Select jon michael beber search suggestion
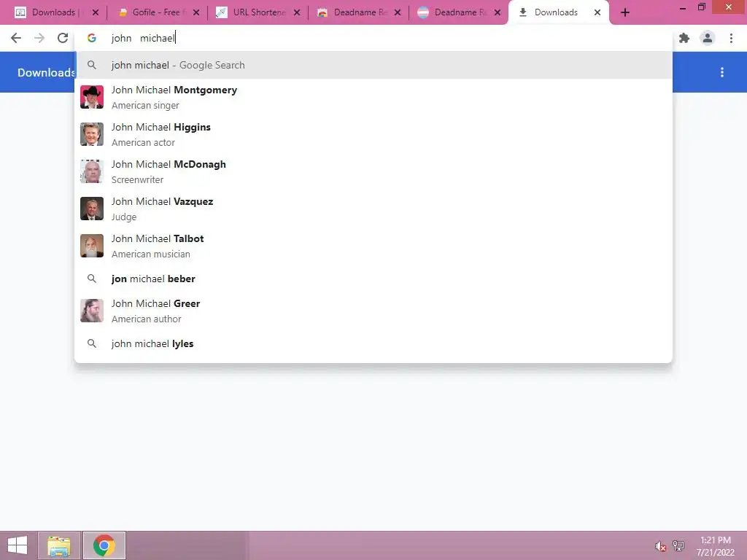Image resolution: width=747 pixels, height=560 pixels. 373,279
